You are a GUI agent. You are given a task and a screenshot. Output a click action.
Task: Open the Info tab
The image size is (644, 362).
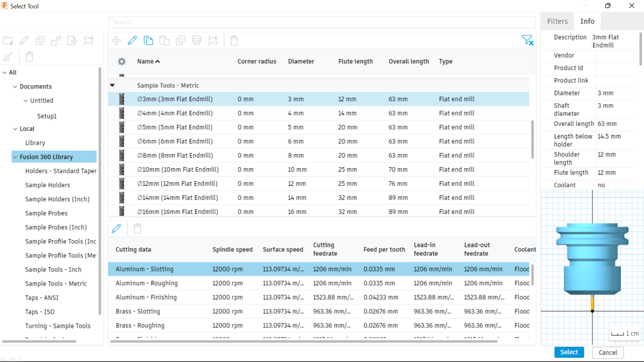(x=587, y=21)
